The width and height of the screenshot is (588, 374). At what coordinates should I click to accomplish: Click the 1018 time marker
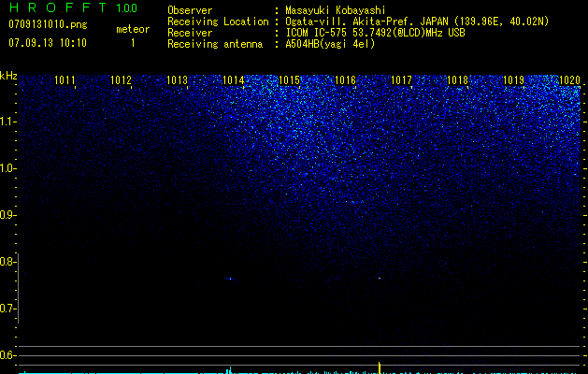pos(457,79)
